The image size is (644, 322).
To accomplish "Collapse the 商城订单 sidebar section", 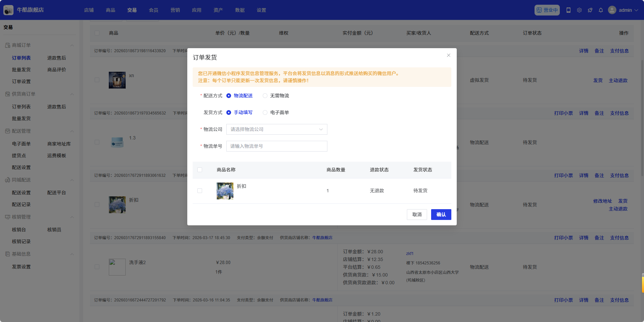I will (72, 45).
